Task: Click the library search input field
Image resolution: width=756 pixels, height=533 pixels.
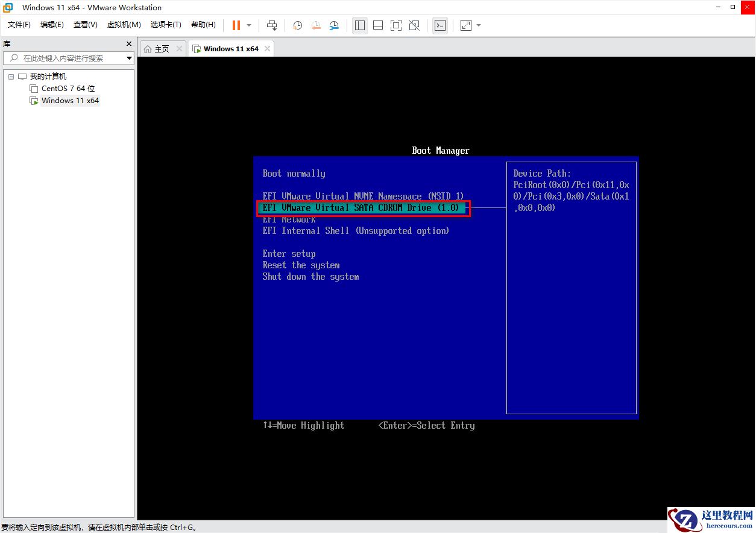Action: pos(66,58)
